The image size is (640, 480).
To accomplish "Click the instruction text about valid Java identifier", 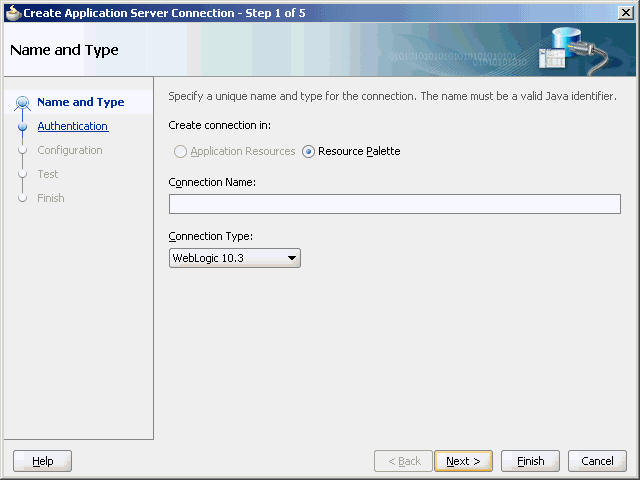I will 392,96.
